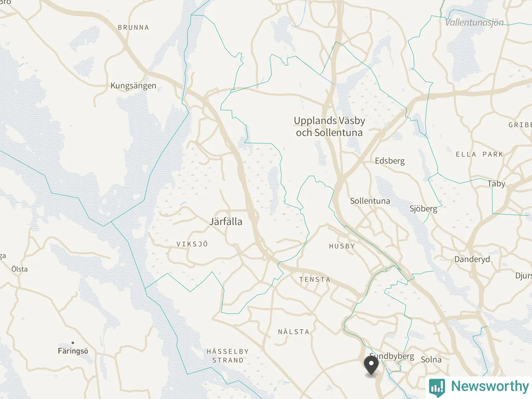Click the Kungsängen place label

[x=133, y=86]
